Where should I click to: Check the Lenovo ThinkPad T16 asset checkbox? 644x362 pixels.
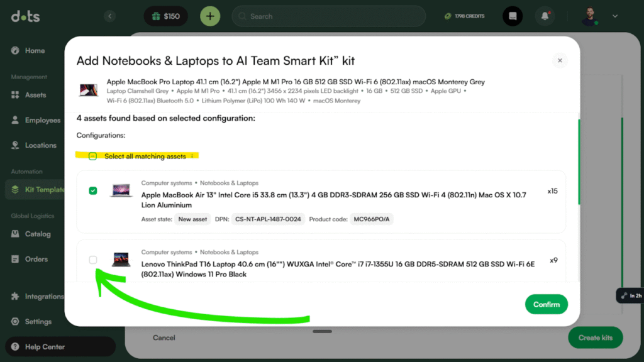coord(93,259)
